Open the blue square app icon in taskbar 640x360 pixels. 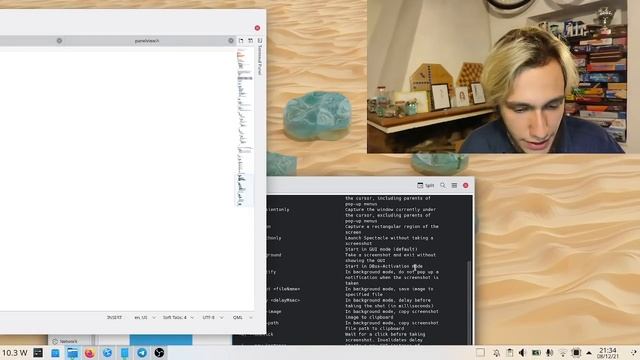pyautogui.click(x=55, y=353)
